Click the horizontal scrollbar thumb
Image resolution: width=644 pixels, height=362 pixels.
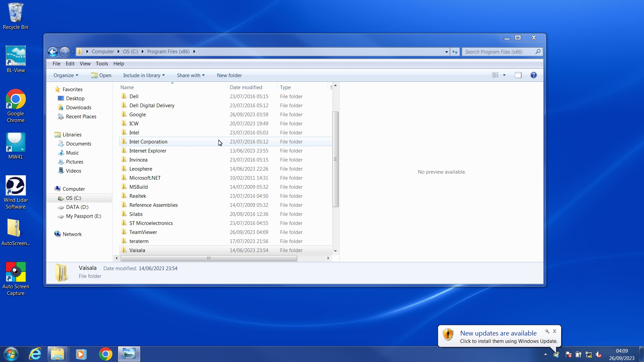tap(209, 258)
